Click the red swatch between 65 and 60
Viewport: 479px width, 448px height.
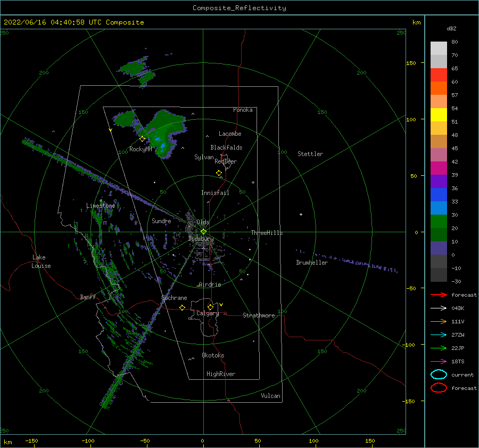[439, 75]
